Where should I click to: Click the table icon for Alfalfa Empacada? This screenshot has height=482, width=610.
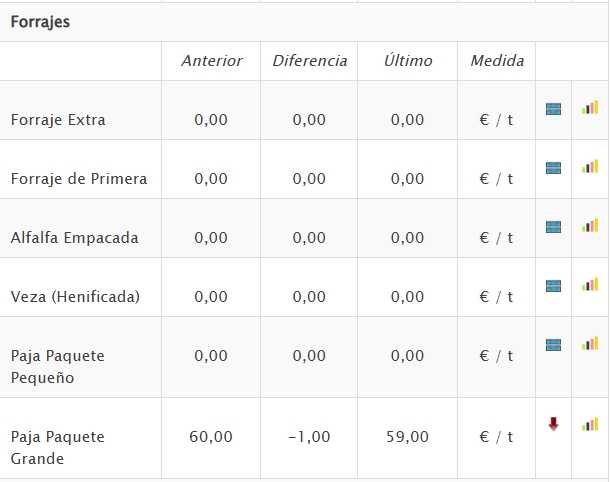point(553,226)
